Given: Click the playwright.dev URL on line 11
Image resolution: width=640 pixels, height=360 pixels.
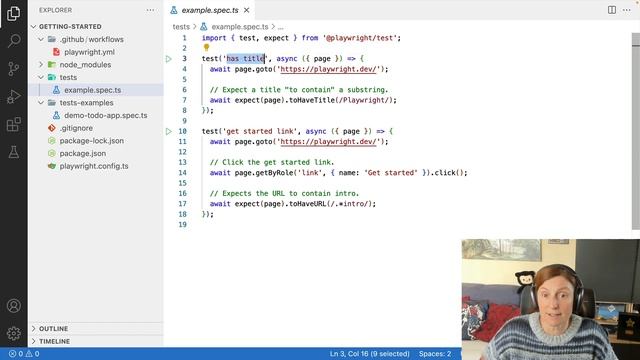Looking at the screenshot, I should tap(328, 142).
